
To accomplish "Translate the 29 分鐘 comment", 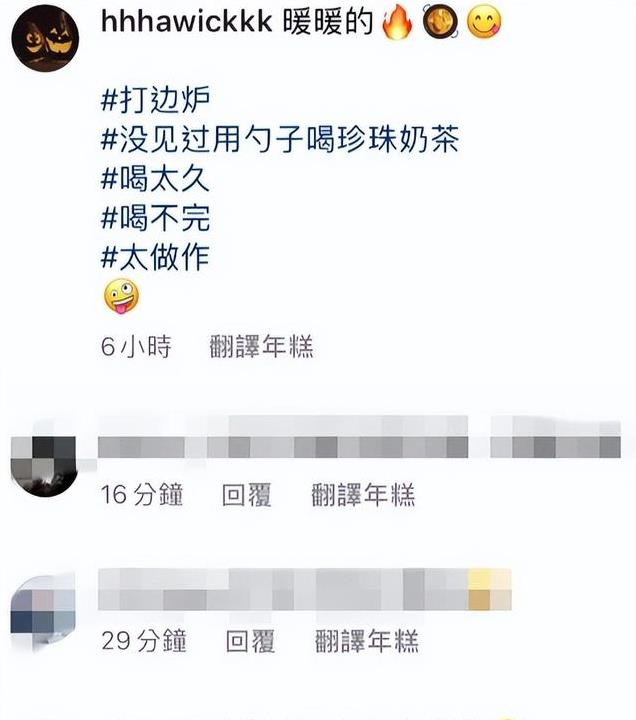I will [x=367, y=641].
